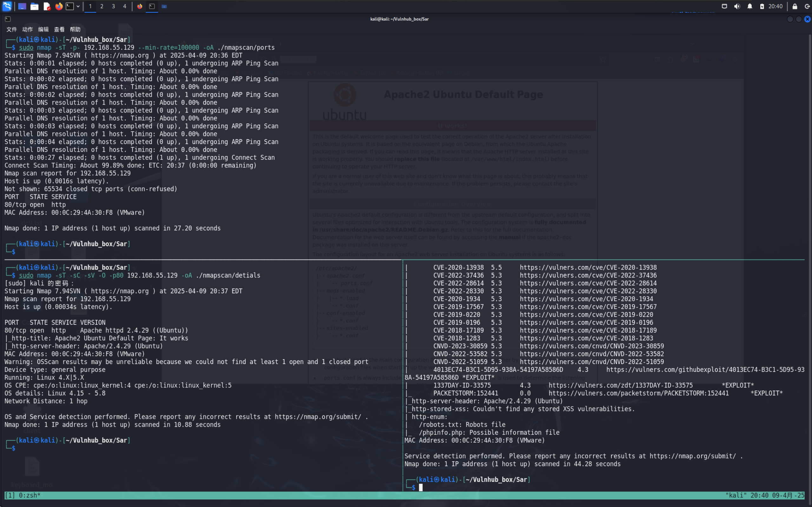The width and height of the screenshot is (812, 507).
Task: Launch Firefox from the panel launcher
Action: [x=59, y=6]
